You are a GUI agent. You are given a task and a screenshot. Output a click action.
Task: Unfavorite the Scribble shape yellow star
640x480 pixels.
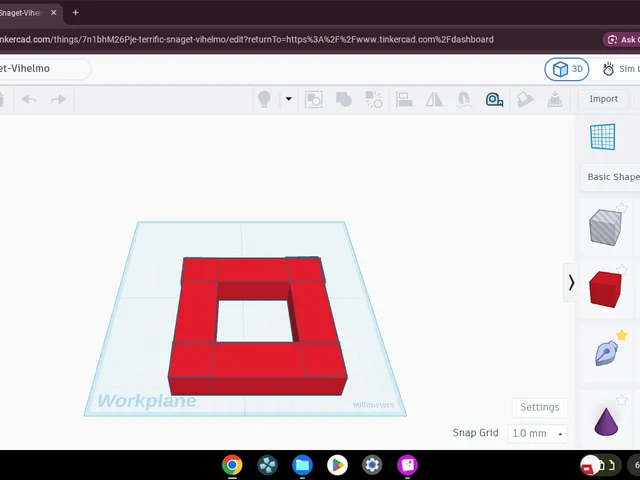(622, 335)
